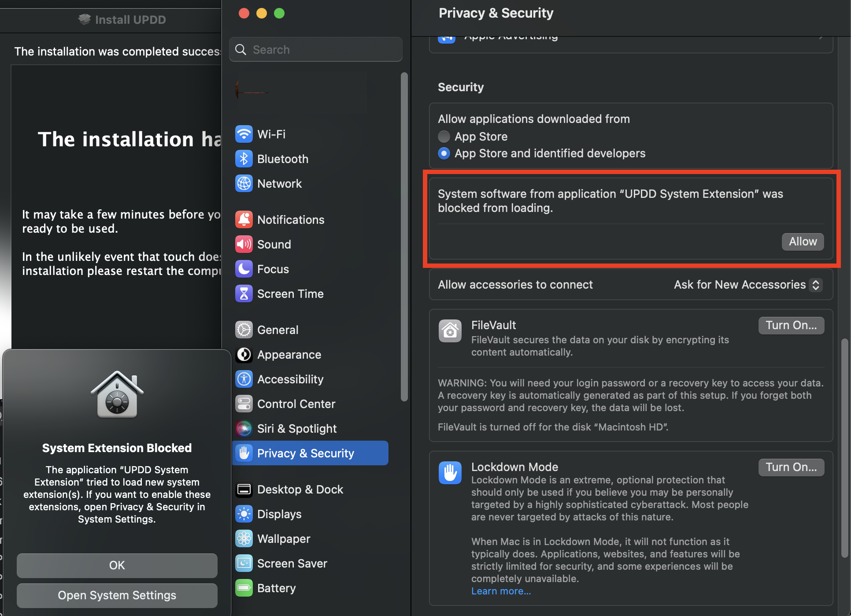Select App Store and identified developers option

click(444, 153)
